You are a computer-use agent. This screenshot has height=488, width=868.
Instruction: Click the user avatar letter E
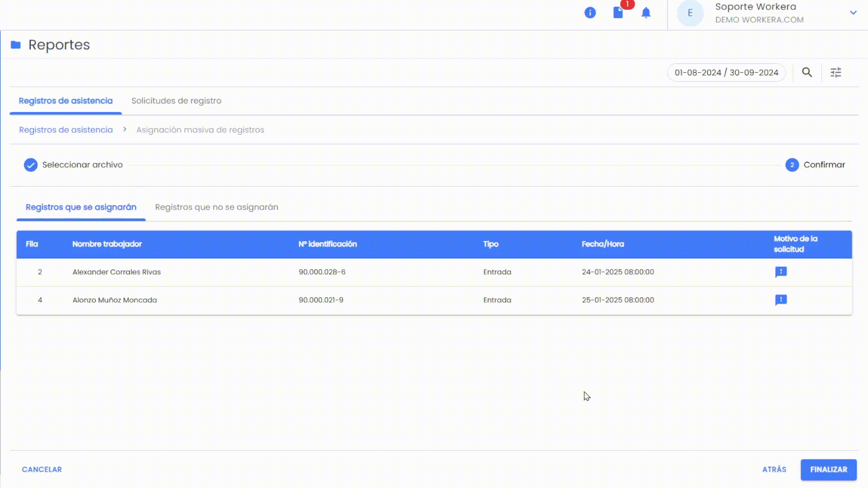[x=690, y=13]
